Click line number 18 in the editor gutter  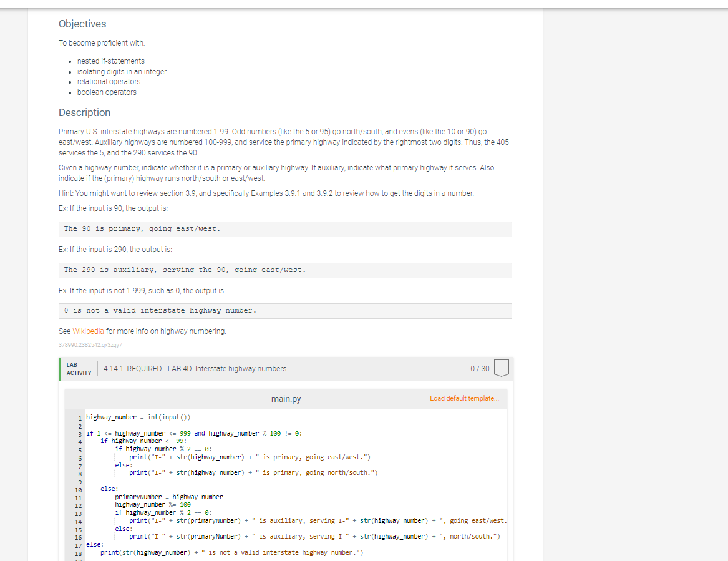77,552
